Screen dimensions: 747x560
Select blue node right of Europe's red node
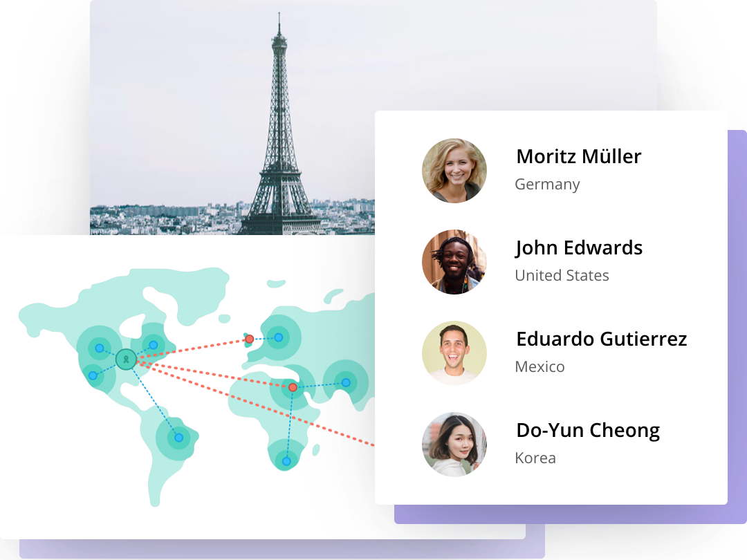point(278,337)
